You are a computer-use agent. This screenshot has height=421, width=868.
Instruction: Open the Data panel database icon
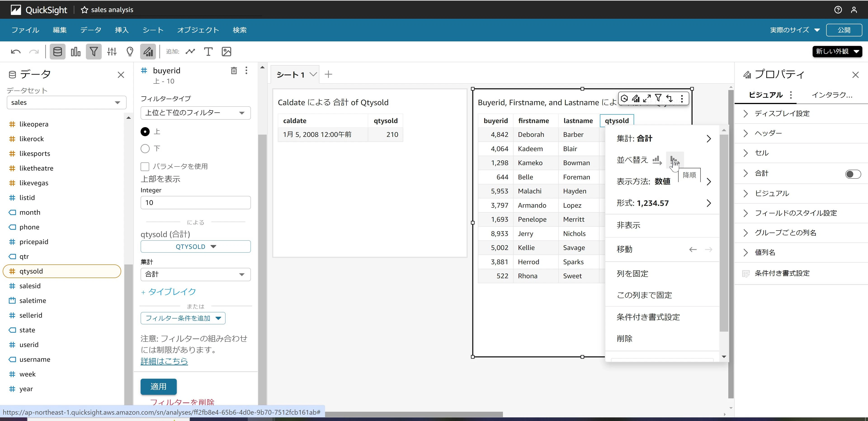tap(58, 52)
